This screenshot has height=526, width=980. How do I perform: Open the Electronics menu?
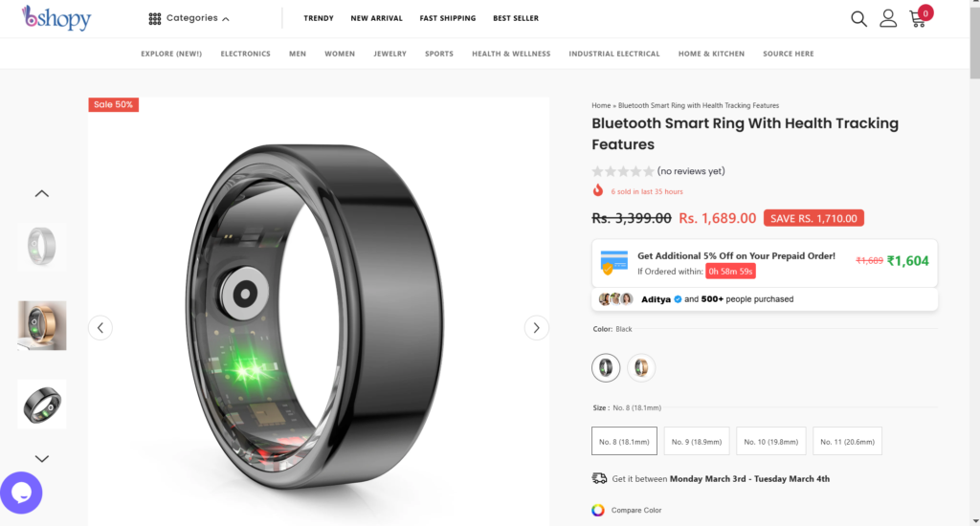click(x=246, y=54)
